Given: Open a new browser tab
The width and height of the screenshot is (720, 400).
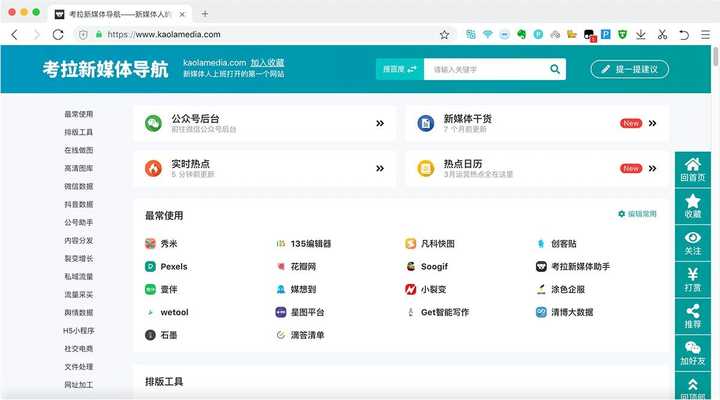Looking at the screenshot, I should click(205, 14).
